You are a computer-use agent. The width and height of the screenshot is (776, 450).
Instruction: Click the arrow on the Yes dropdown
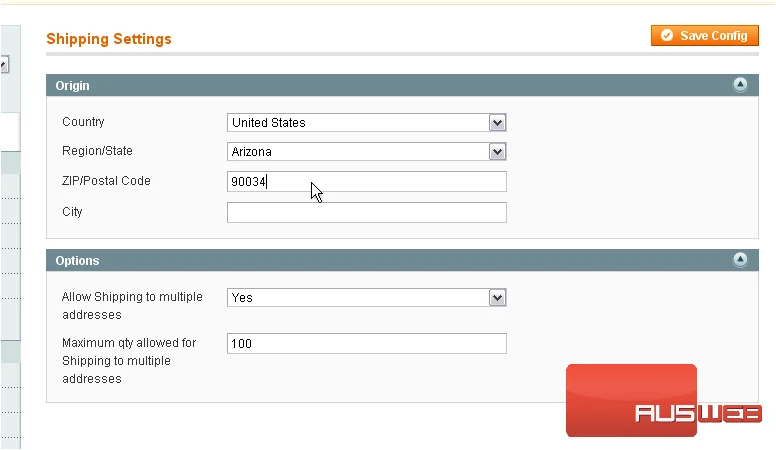(497, 298)
